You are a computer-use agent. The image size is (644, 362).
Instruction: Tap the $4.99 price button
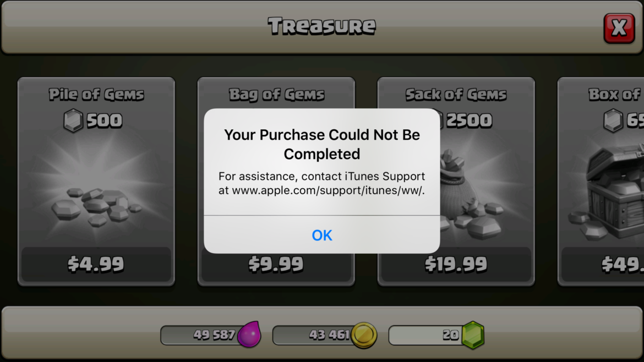point(96,264)
